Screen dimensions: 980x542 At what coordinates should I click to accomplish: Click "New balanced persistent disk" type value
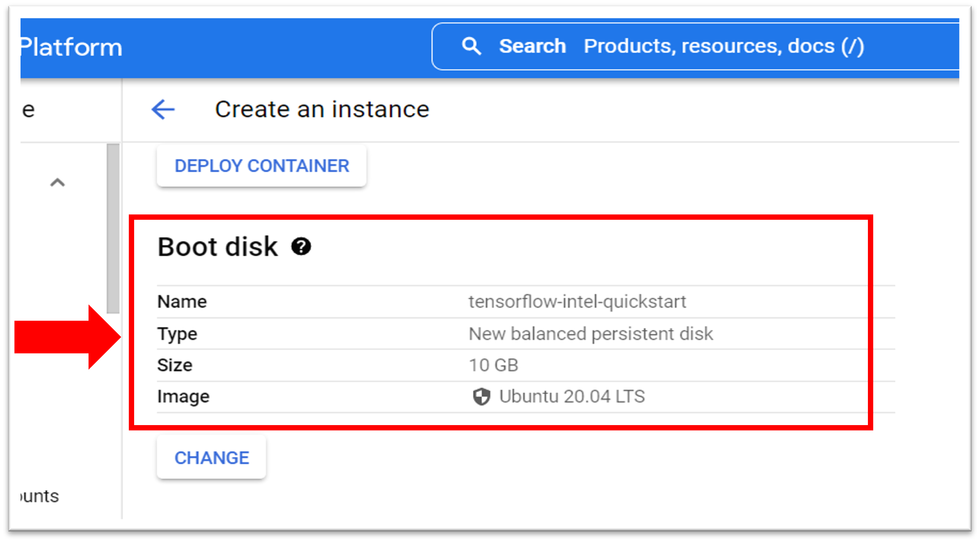click(x=591, y=334)
